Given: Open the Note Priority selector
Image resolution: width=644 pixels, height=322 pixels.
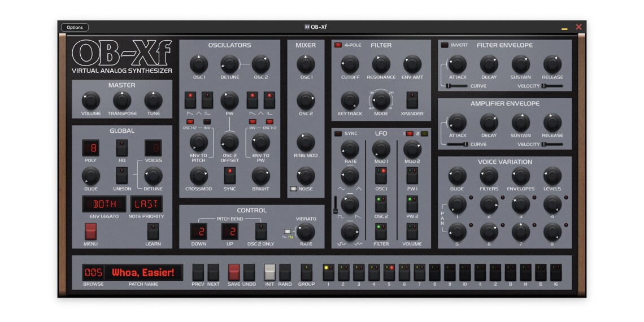Looking at the screenshot, I should coord(146,204).
